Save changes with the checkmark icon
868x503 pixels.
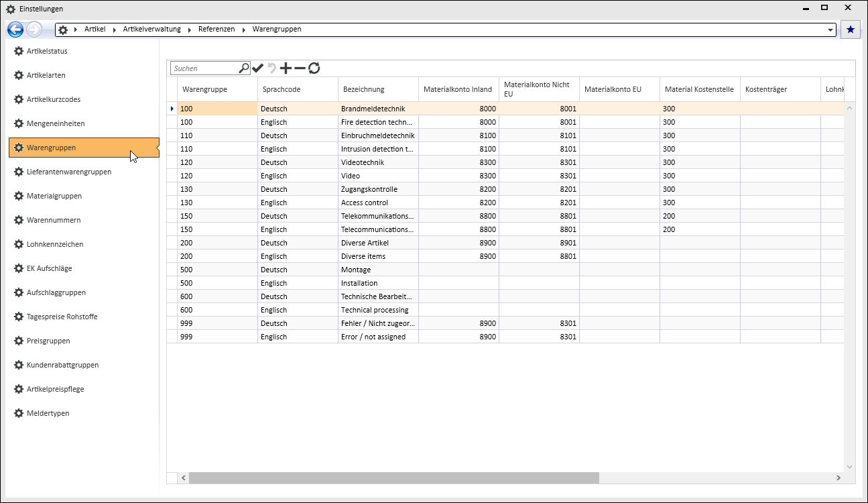(x=258, y=68)
